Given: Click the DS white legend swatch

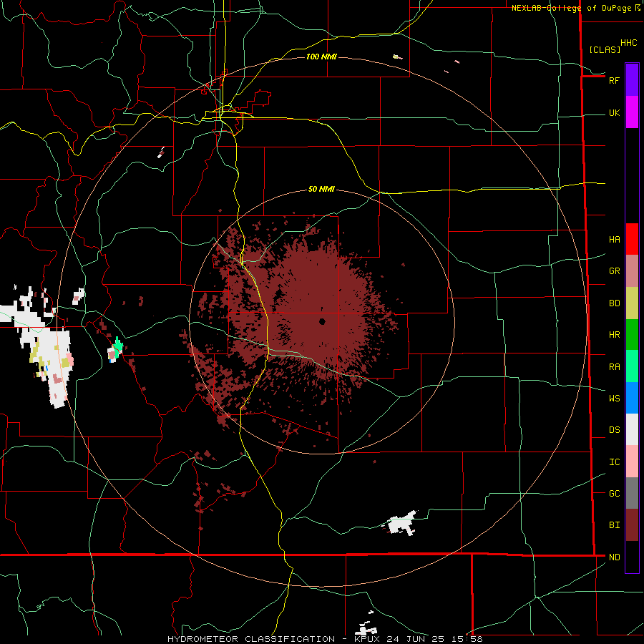Looking at the screenshot, I should coord(632,429).
